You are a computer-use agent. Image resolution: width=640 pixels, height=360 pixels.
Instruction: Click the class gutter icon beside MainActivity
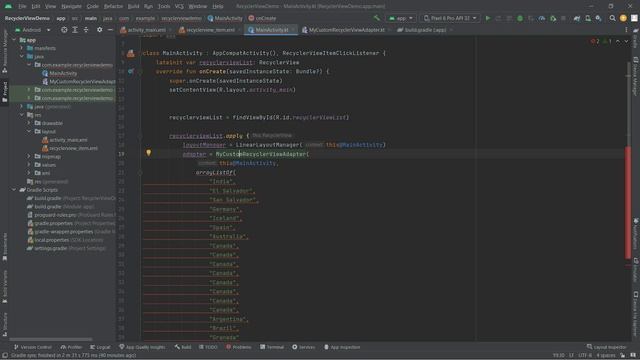(131, 53)
